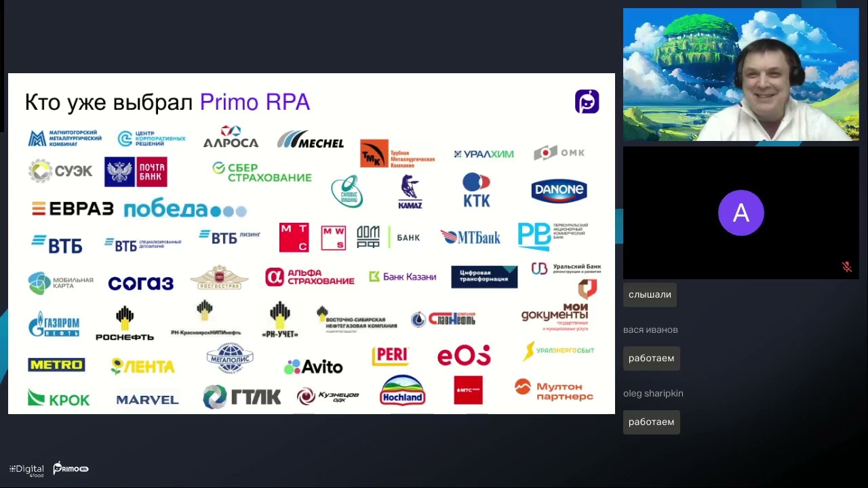Select the Уралэнергосбыт logo
This screenshot has height=488, width=868.
[559, 350]
